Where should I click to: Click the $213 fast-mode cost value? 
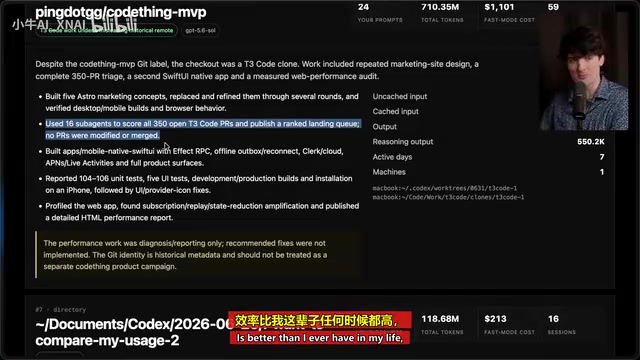coord(495,319)
